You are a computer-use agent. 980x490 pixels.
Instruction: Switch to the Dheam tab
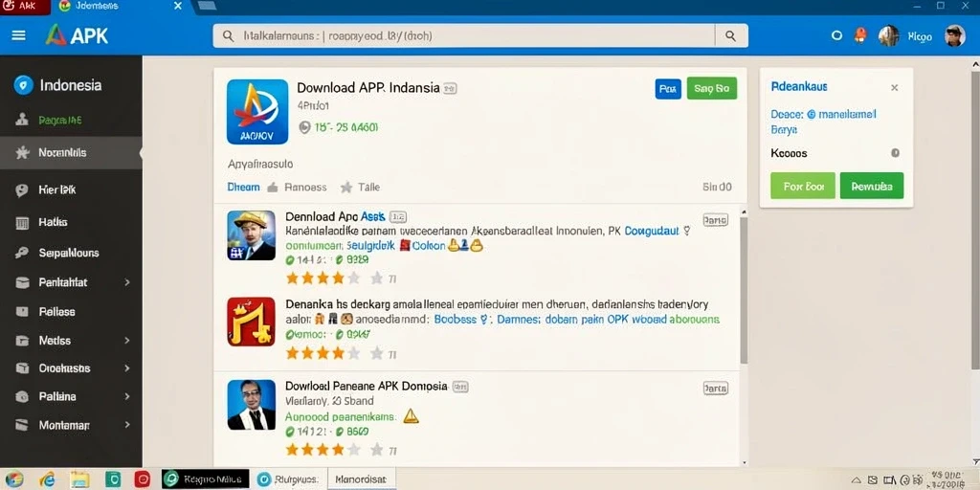point(244,187)
